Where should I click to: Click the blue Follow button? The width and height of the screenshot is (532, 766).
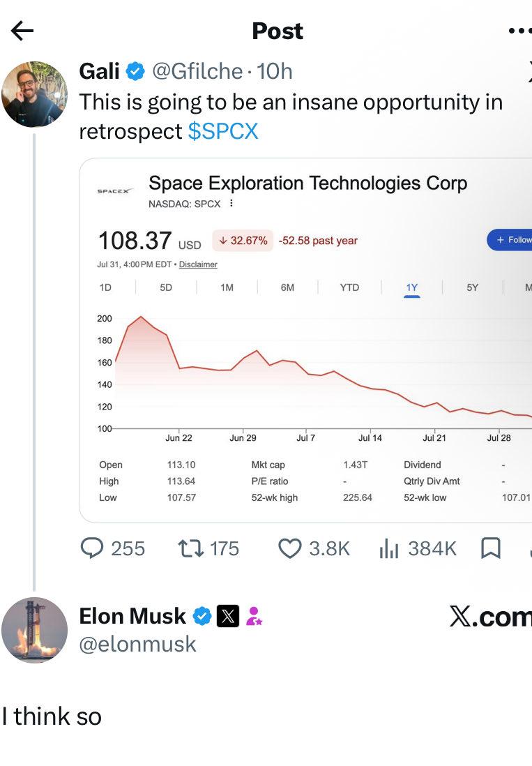tap(510, 240)
